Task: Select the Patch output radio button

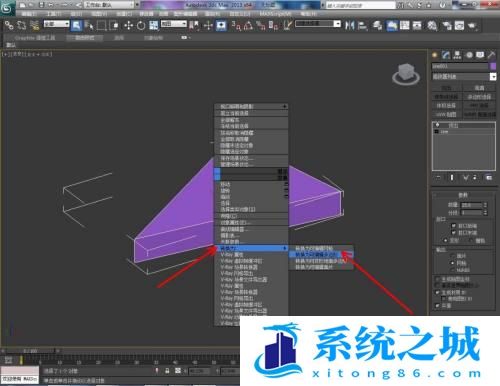Action: (453, 256)
